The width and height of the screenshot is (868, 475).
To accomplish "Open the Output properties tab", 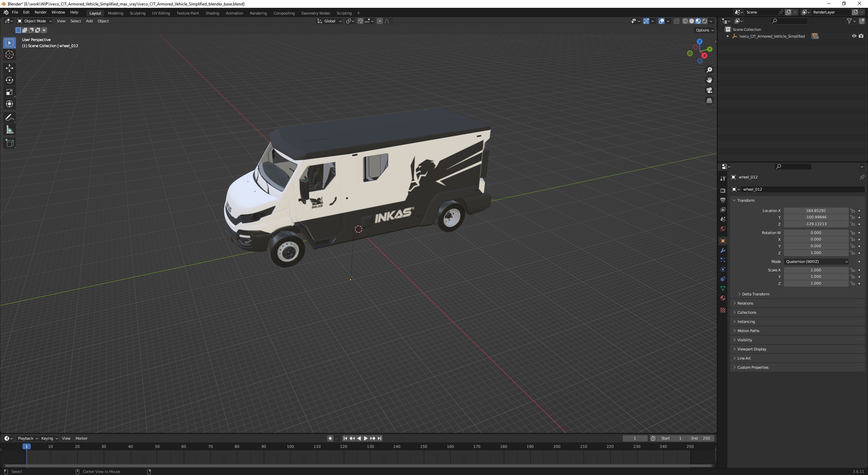I will pyautogui.click(x=723, y=200).
